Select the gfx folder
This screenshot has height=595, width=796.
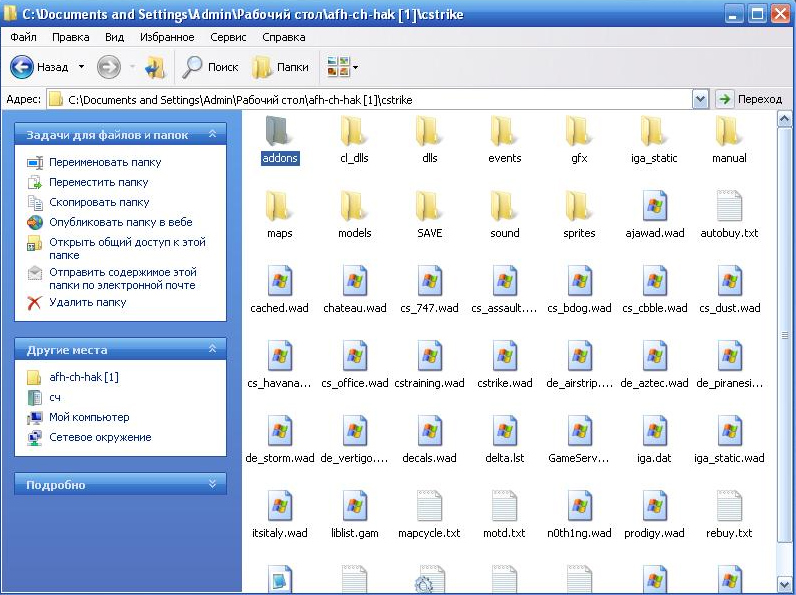tap(579, 138)
